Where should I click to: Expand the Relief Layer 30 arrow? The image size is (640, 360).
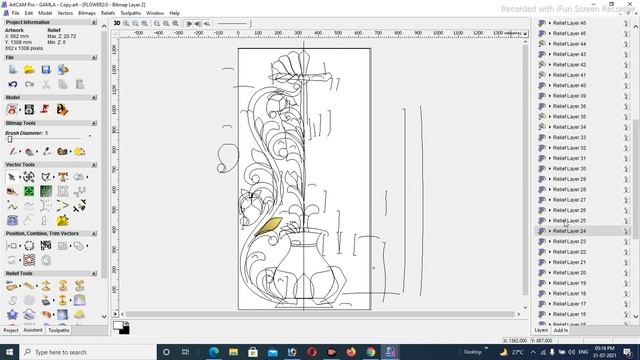click(550, 169)
